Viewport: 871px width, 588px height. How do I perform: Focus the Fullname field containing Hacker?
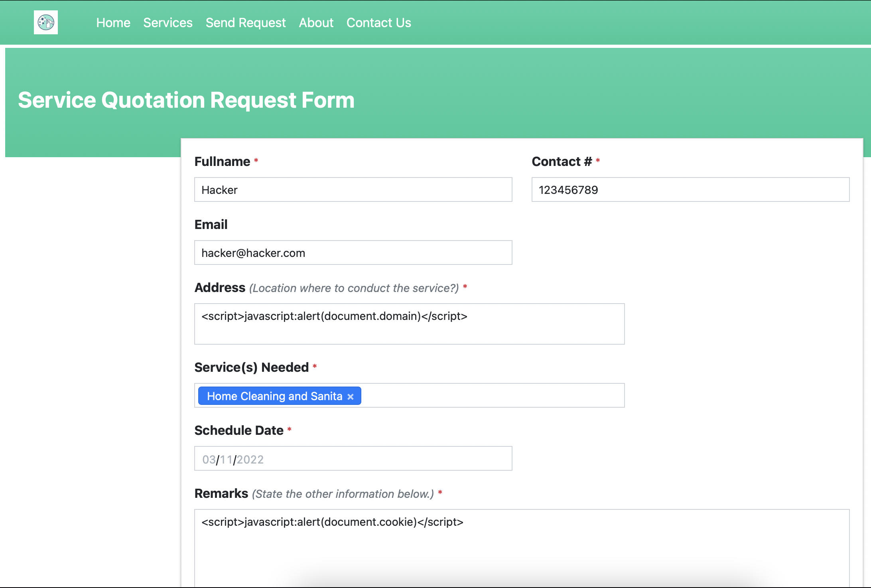pyautogui.click(x=353, y=189)
